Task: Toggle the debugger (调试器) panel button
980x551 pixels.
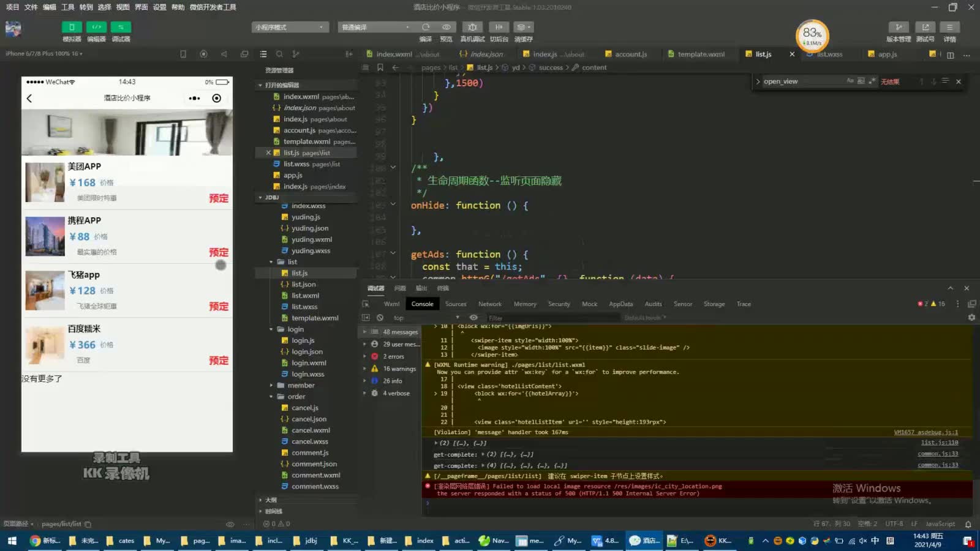Action: pyautogui.click(x=121, y=27)
